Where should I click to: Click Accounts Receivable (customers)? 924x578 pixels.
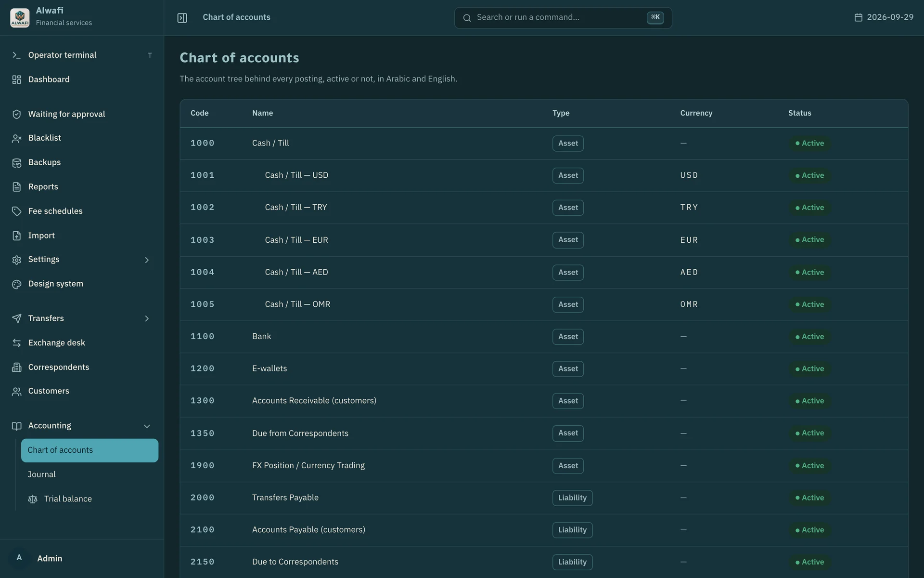tap(314, 401)
